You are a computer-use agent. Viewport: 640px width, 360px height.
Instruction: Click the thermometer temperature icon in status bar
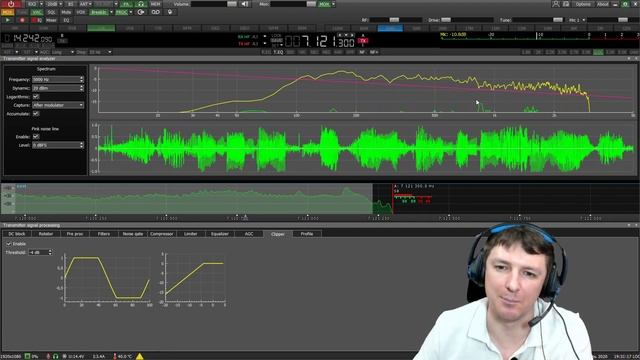pyautogui.click(x=115, y=356)
